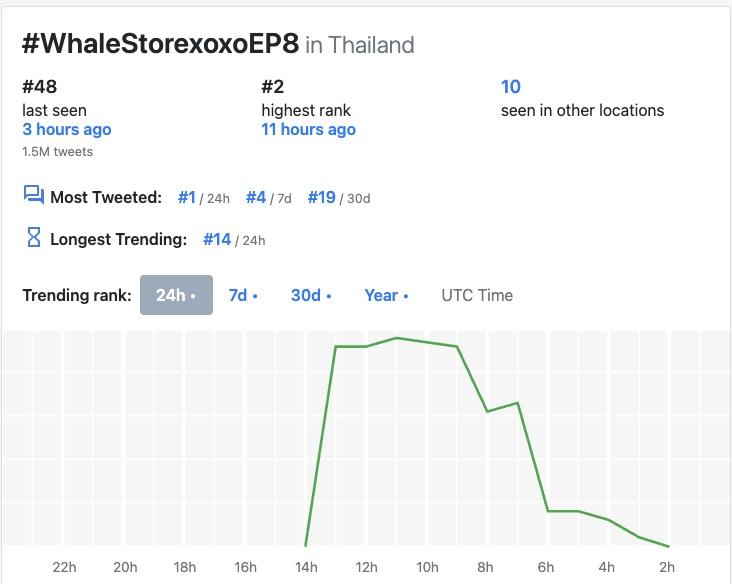Click the chart peak near 11h
The image size is (732, 584).
click(397, 338)
